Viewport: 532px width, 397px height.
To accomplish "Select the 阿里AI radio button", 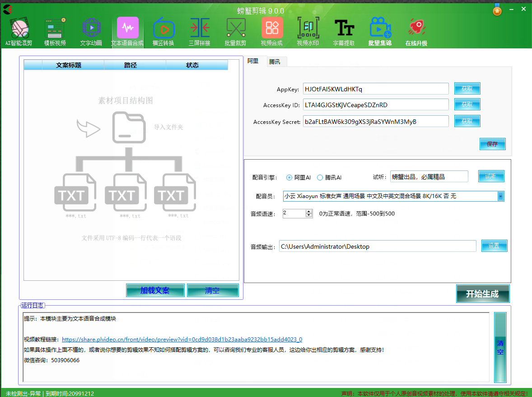I will click(289, 178).
